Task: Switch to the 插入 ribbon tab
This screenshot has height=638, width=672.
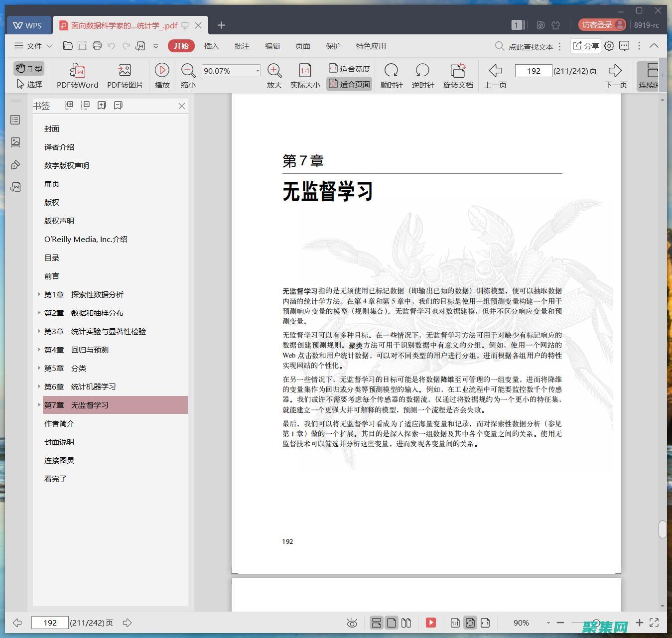Action: pos(211,46)
